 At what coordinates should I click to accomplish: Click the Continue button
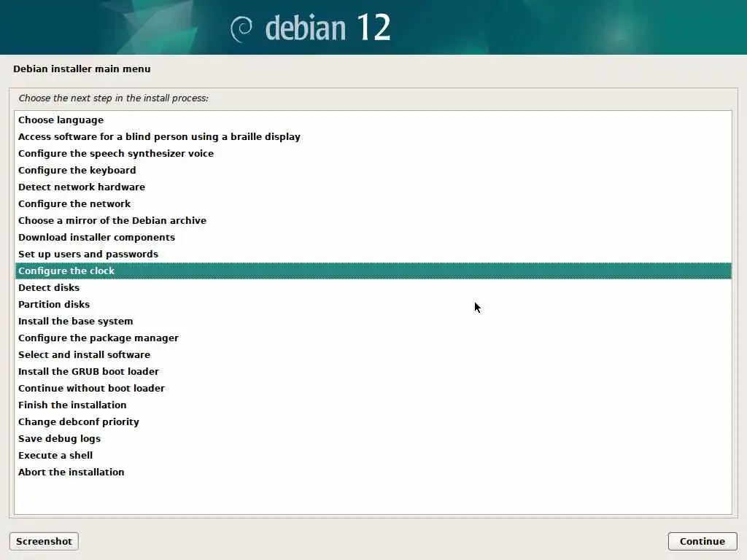pyautogui.click(x=703, y=542)
